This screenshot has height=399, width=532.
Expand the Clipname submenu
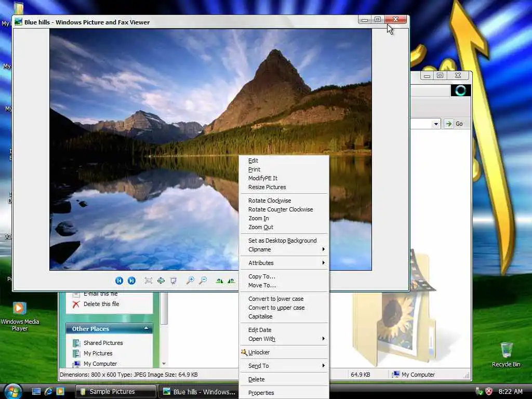(284, 249)
